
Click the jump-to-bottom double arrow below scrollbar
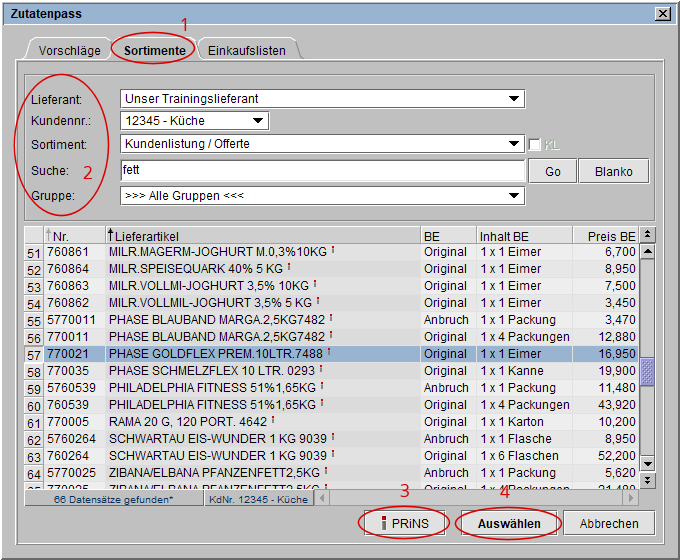coord(647,480)
